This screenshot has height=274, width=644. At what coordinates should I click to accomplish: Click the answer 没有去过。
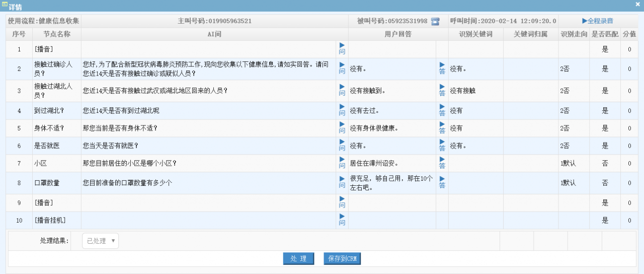pos(365,110)
